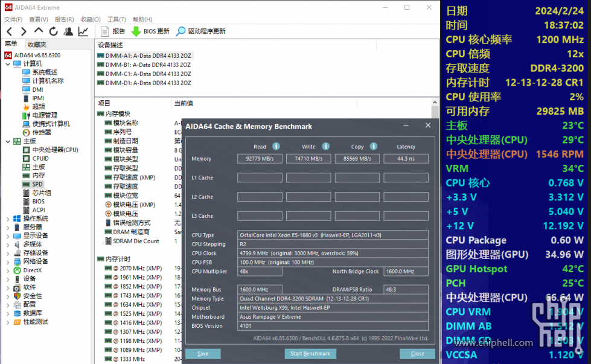The image size is (591, 364).
Task: Click the Start Benchmark button
Action: [x=310, y=354]
